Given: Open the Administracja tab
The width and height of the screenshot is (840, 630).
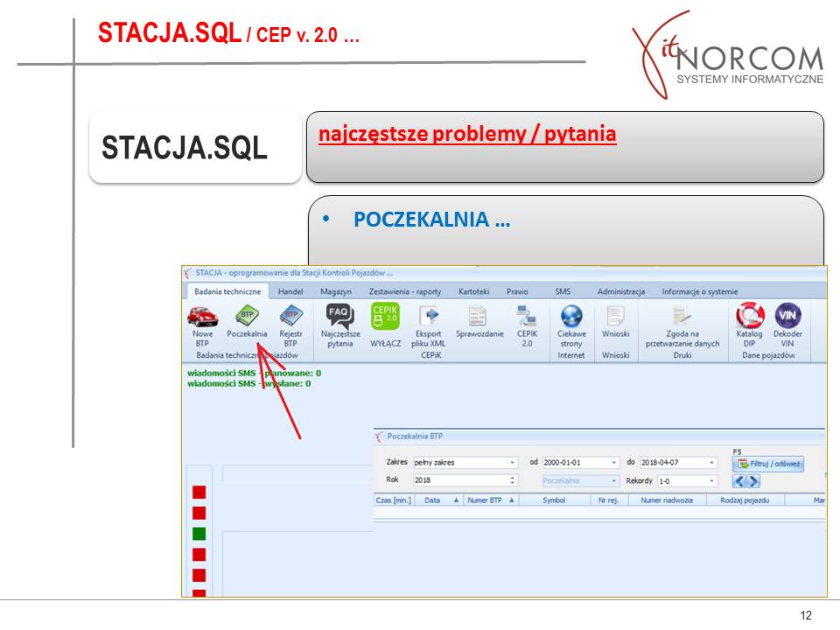Looking at the screenshot, I should pos(621,291).
